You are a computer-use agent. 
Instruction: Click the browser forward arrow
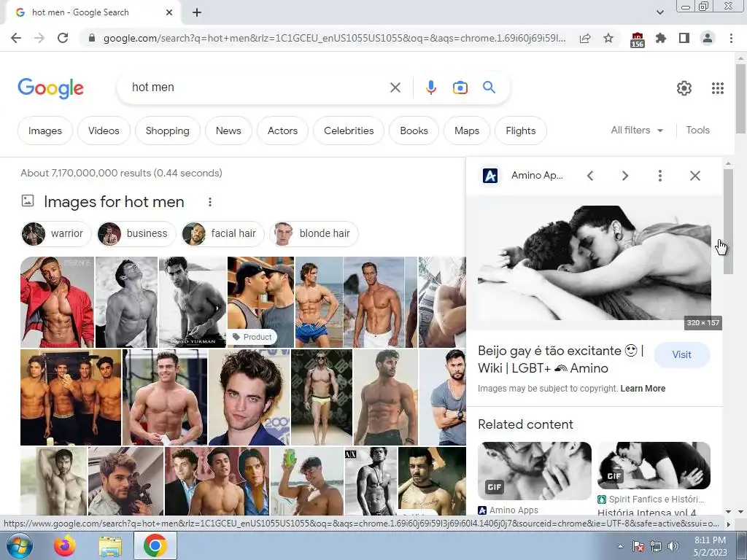click(x=39, y=38)
